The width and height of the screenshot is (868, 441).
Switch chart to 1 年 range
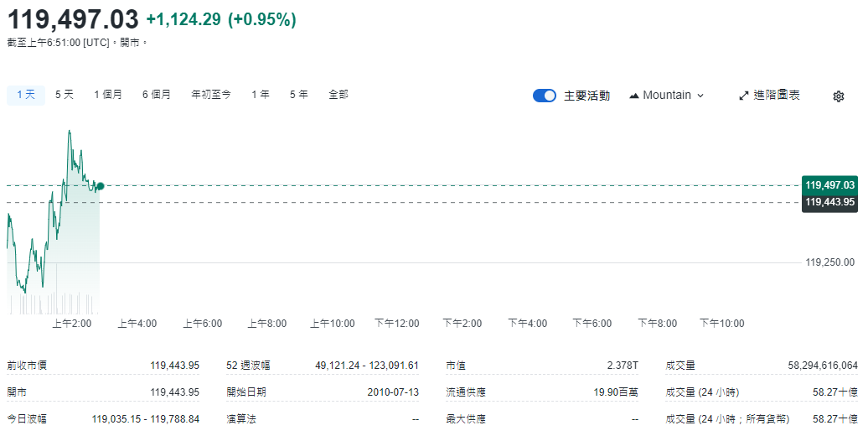click(261, 95)
